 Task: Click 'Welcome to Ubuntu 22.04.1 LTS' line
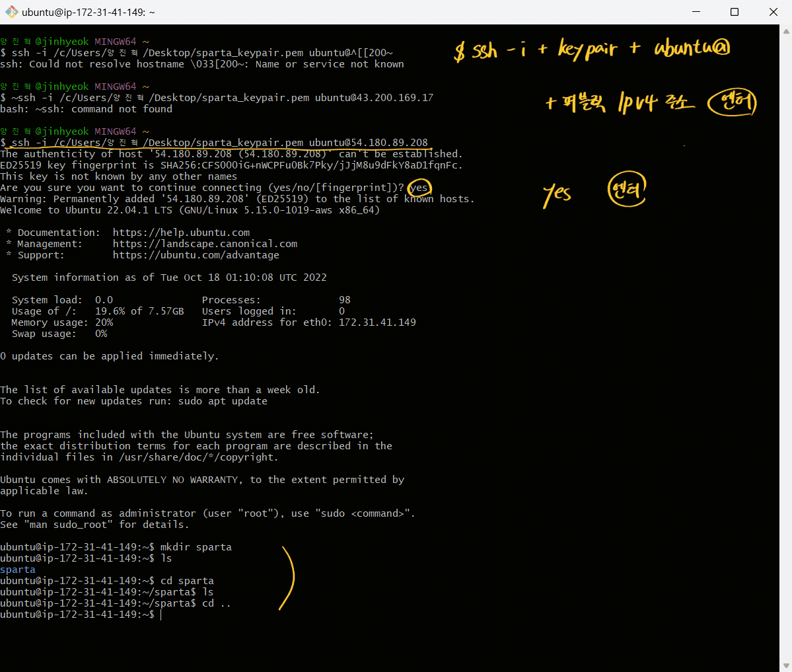[190, 210]
